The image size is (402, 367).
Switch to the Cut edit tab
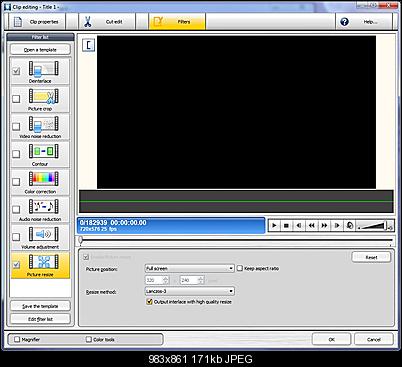pos(107,22)
